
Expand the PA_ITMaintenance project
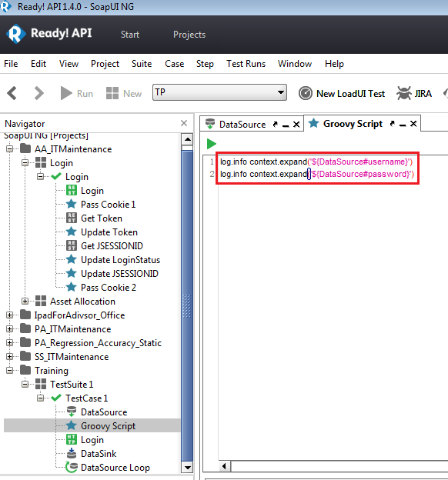pyautogui.click(x=9, y=329)
